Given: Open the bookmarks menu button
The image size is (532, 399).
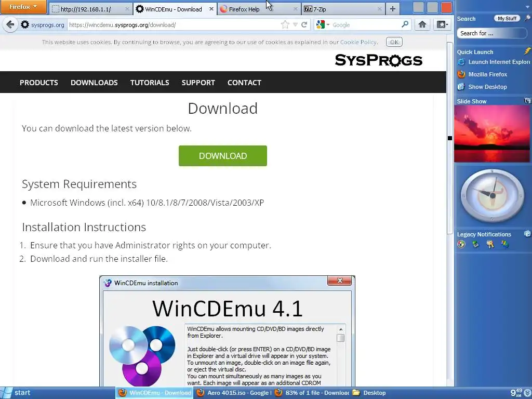Looking at the screenshot, I should pos(442,24).
